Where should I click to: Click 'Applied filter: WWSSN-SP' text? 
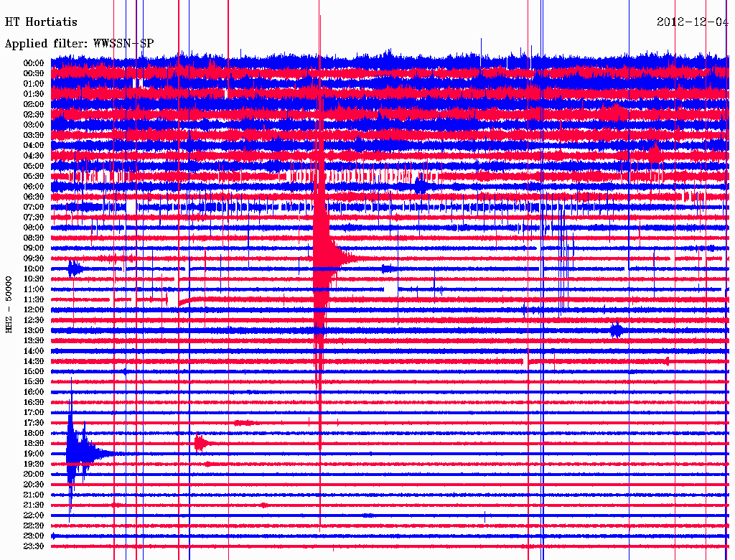tap(79, 43)
